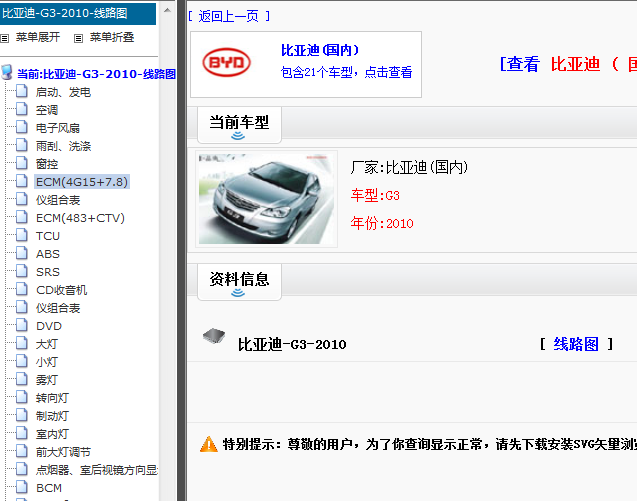Open 转向灯 entry

coord(52,398)
